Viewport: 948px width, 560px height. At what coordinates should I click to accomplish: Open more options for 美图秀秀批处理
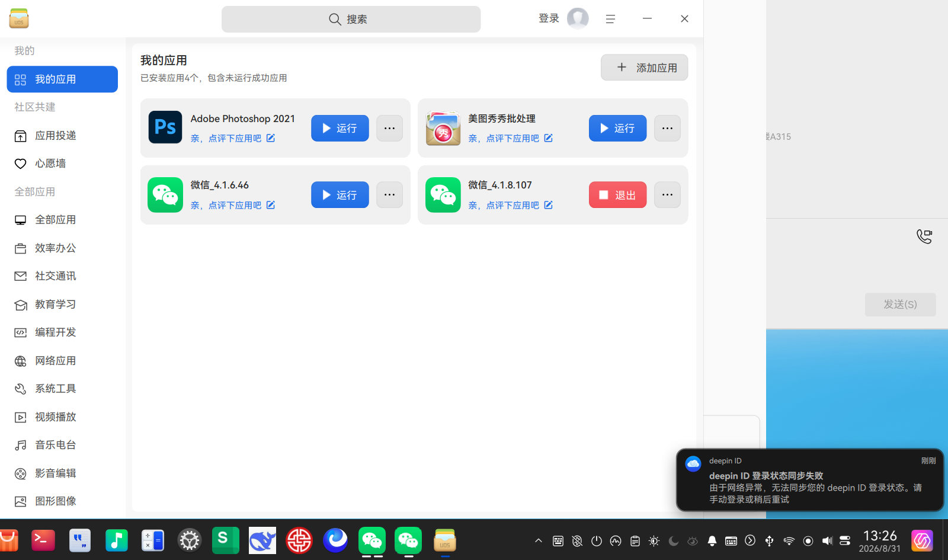coord(667,128)
